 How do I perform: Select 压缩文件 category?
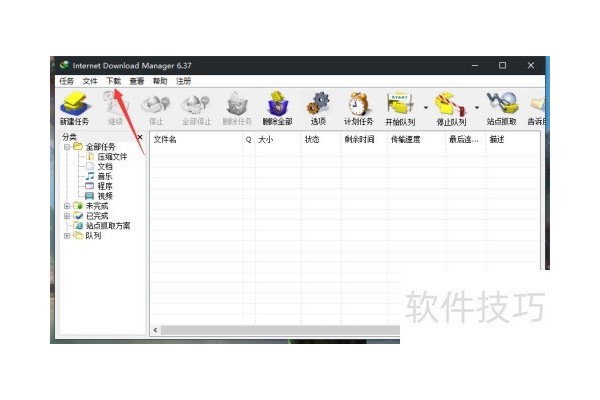pos(107,157)
